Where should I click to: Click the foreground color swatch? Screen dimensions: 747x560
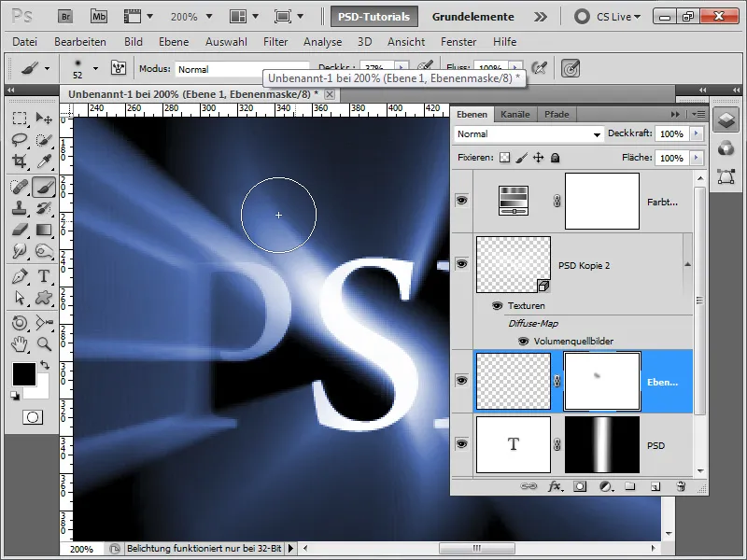click(x=24, y=374)
